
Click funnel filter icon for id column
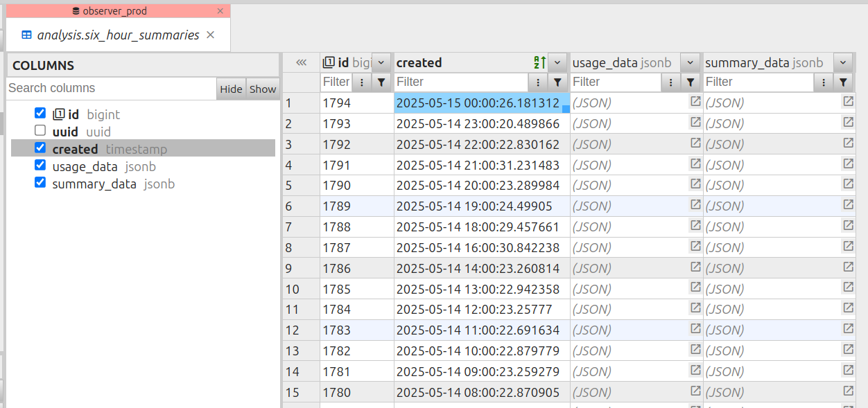(381, 82)
